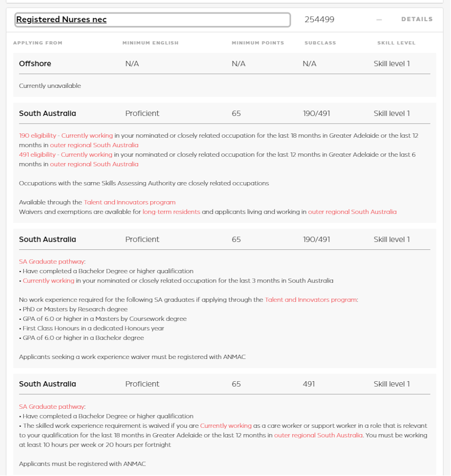Click 'outer regional South Australia' in waivers sentence

pyautogui.click(x=352, y=212)
